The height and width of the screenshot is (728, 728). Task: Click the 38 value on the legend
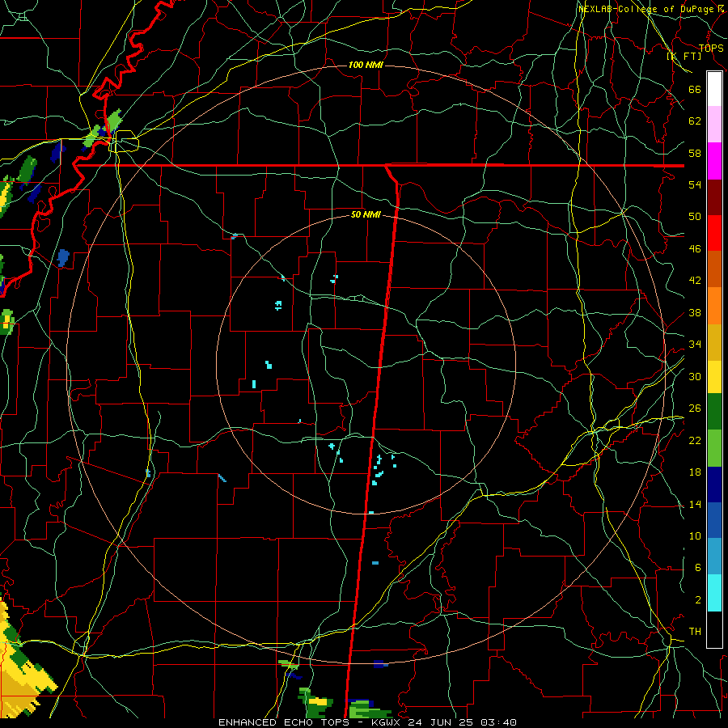point(695,312)
